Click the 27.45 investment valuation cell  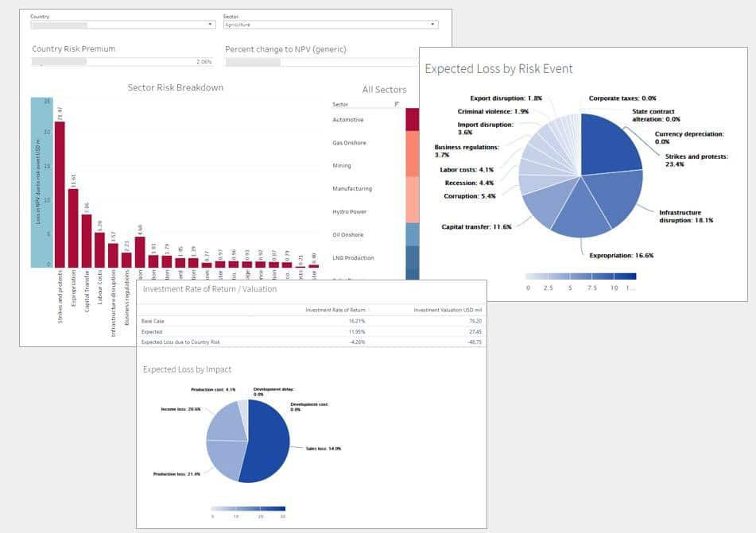[475, 331]
